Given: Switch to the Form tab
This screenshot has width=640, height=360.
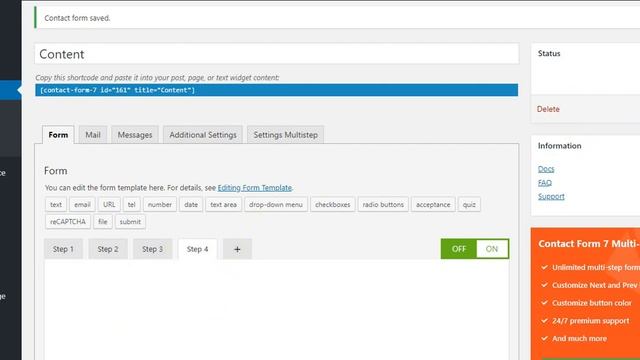Looking at the screenshot, I should point(58,135).
